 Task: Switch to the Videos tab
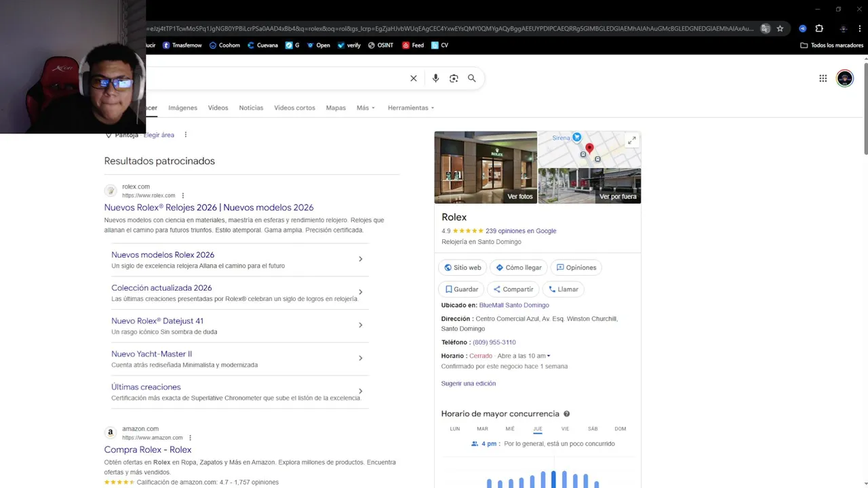pyautogui.click(x=218, y=108)
